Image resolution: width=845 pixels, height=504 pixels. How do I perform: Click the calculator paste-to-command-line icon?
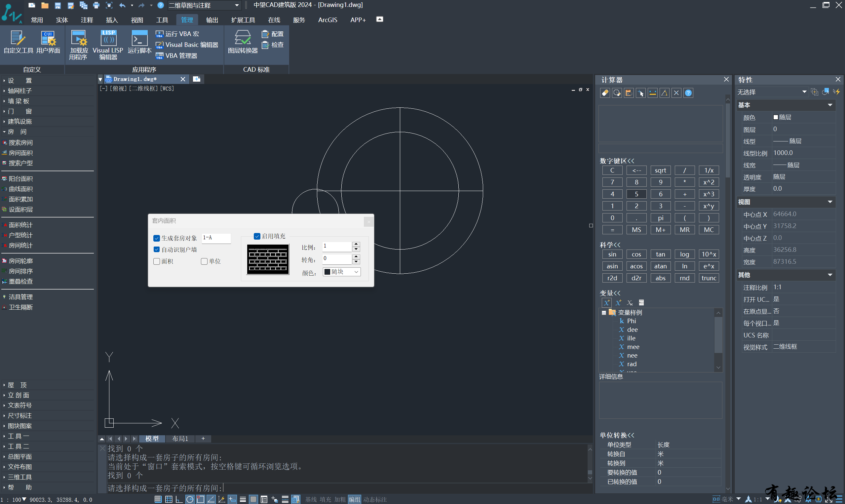tap(629, 93)
